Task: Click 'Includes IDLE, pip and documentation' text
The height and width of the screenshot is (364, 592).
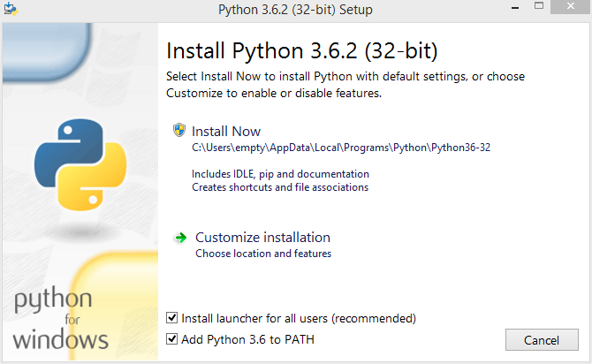Action: (280, 174)
